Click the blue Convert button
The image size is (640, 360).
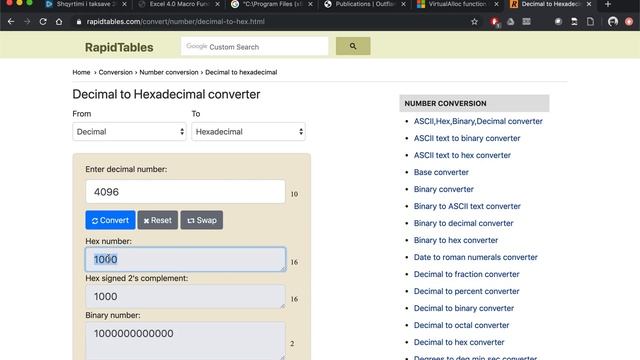coord(110,220)
